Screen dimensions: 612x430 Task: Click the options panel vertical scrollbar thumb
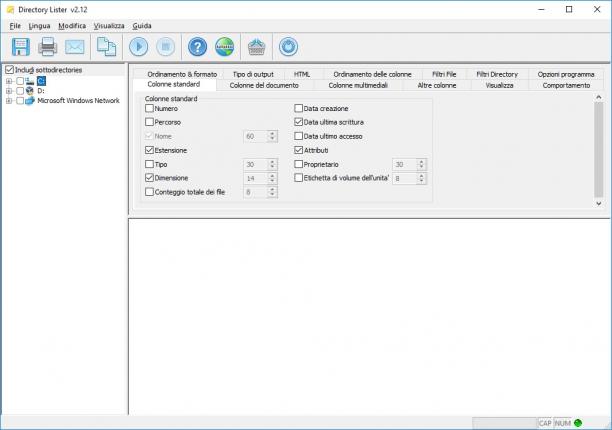[x=599, y=149]
